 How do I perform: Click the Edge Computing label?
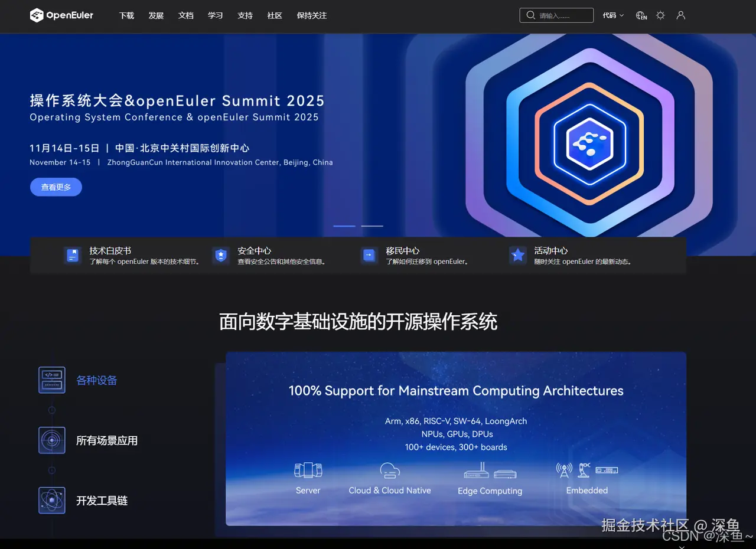(490, 491)
